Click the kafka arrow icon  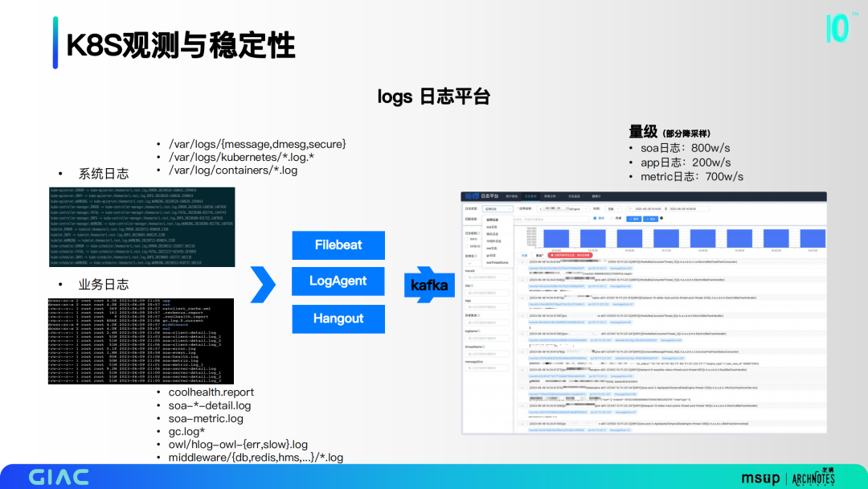click(429, 285)
